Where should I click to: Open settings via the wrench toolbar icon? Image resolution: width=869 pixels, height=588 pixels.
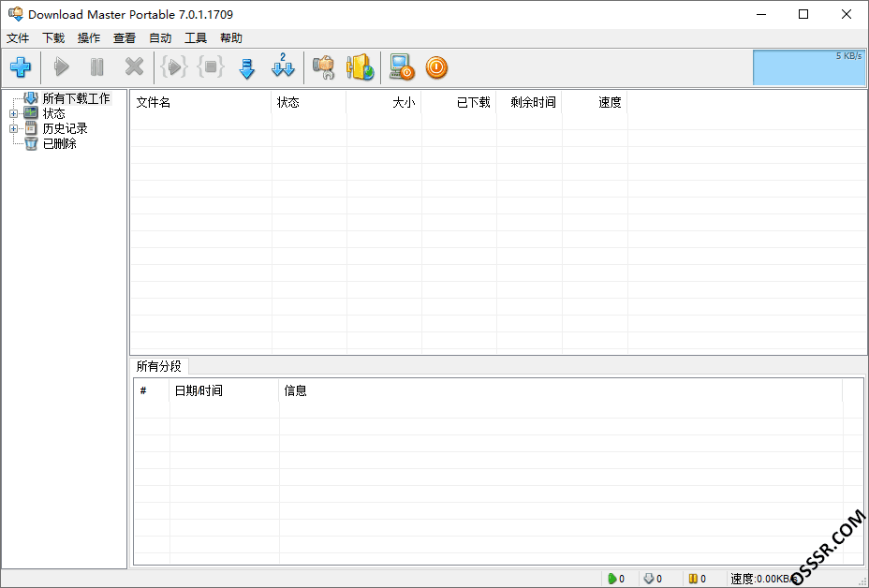pyautogui.click(x=324, y=67)
